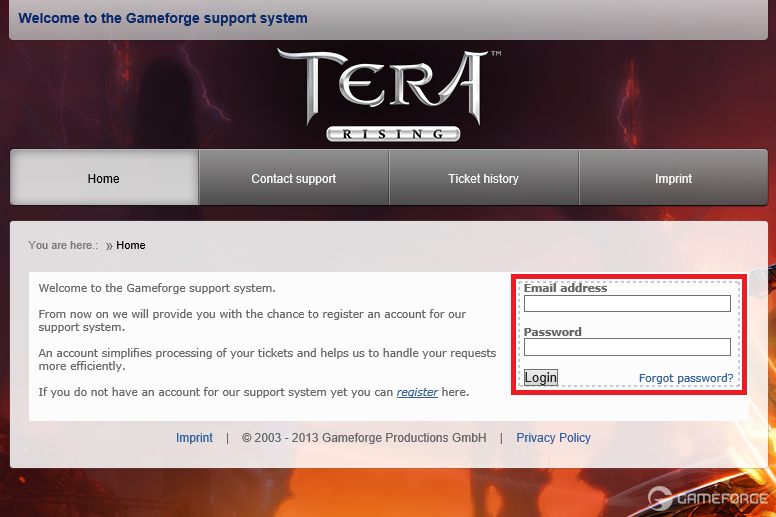Click the Gameforge logo in the corner
This screenshot has width=776, height=517.
click(x=708, y=497)
